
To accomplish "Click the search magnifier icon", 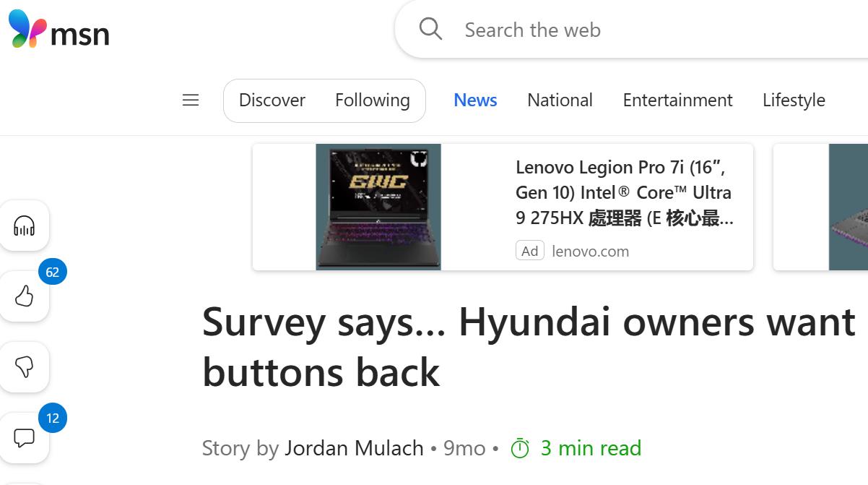I will pyautogui.click(x=430, y=30).
